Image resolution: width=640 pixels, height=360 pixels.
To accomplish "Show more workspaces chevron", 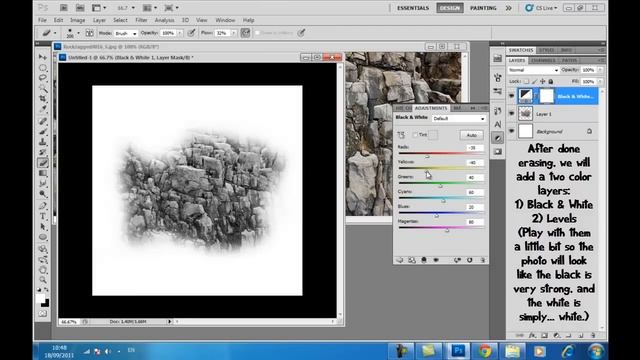I will (x=509, y=8).
